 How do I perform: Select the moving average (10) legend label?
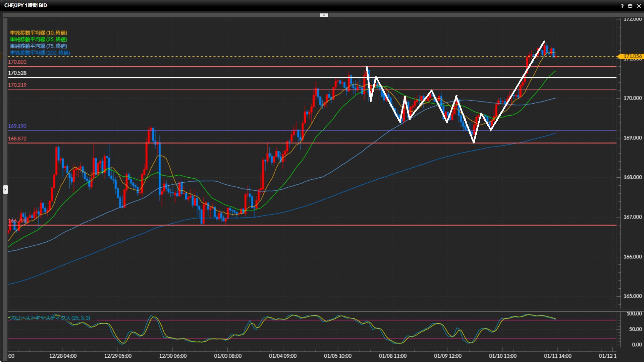[38, 33]
